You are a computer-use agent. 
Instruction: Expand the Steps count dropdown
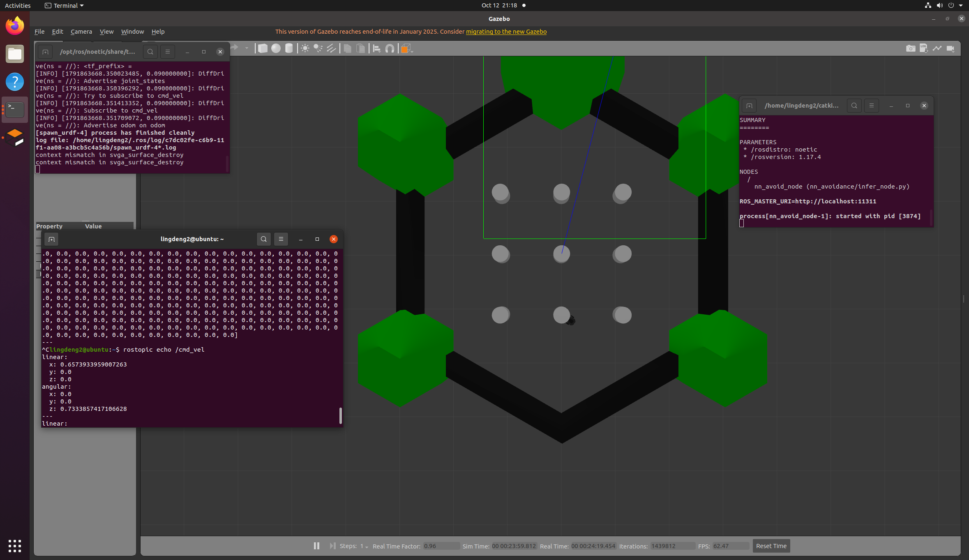[x=367, y=546]
